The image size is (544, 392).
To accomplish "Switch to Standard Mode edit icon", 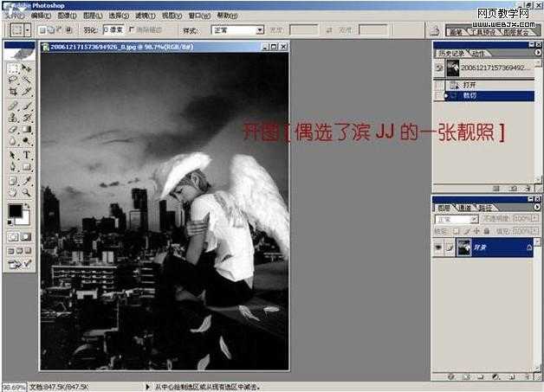I will 13,237.
